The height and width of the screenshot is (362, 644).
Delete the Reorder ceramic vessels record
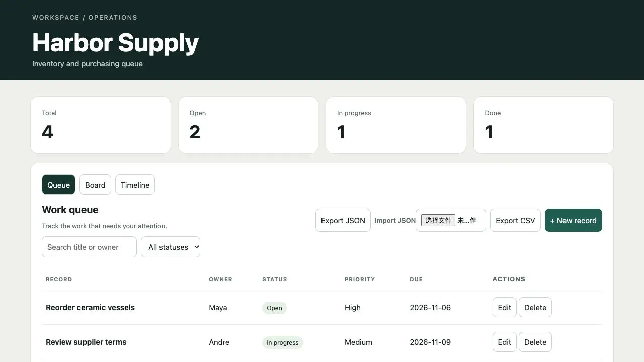click(x=535, y=307)
